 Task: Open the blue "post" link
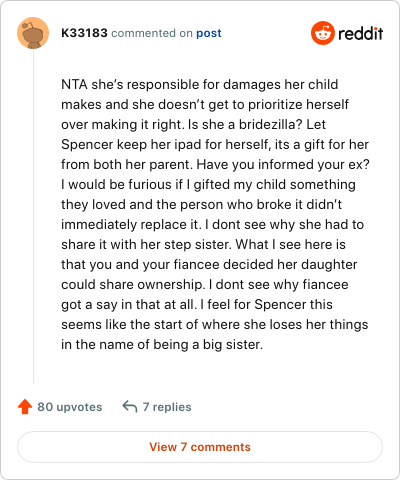[209, 33]
